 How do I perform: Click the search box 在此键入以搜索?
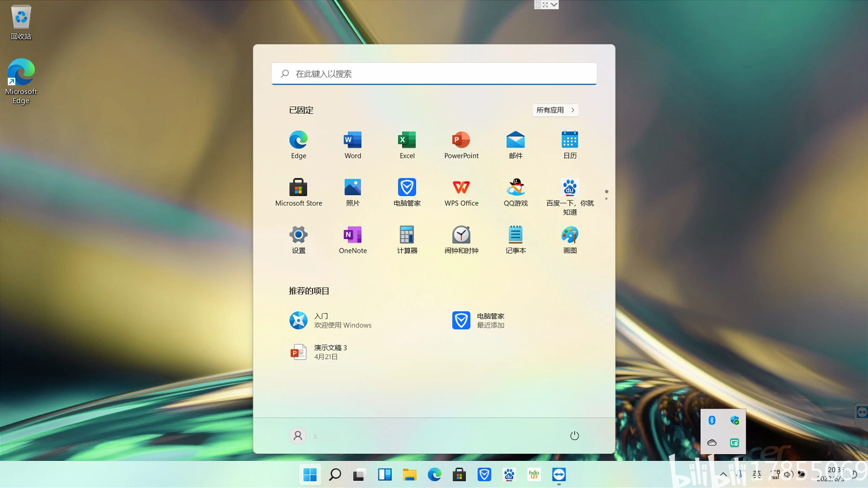click(x=434, y=74)
